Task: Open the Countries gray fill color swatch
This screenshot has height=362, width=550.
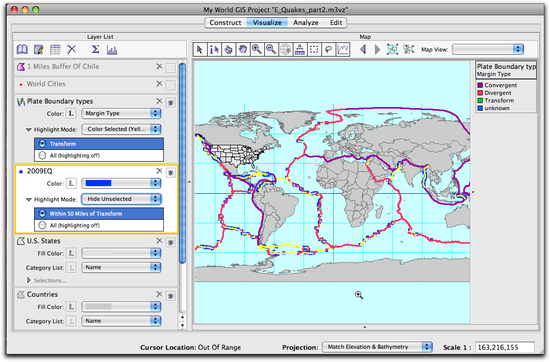Action: (x=121, y=307)
